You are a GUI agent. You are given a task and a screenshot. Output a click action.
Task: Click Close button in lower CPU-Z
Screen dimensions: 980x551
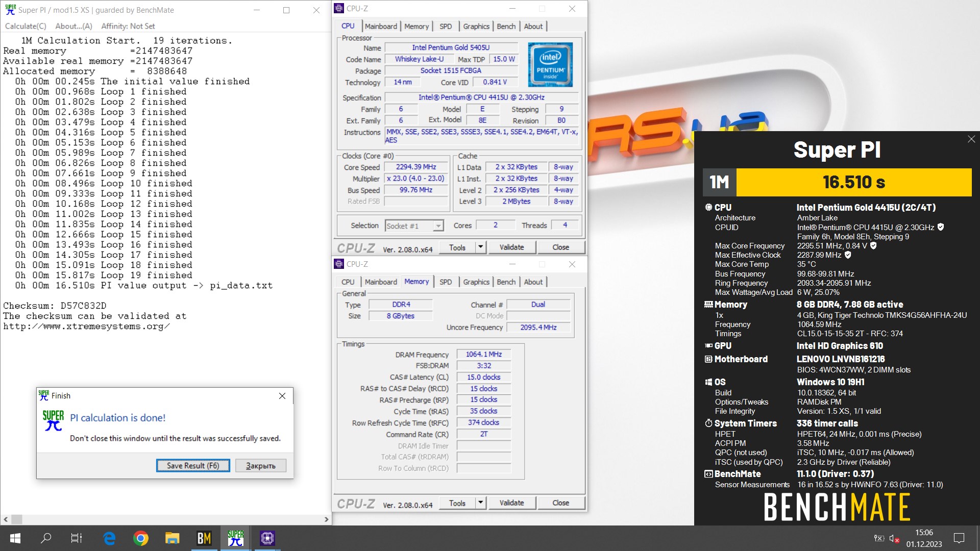[560, 503]
